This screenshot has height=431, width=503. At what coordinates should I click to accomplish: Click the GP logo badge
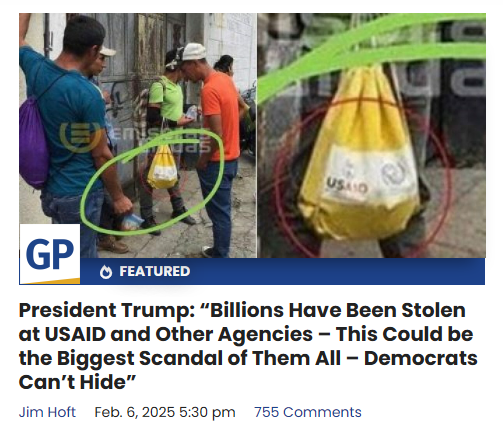pos(50,254)
